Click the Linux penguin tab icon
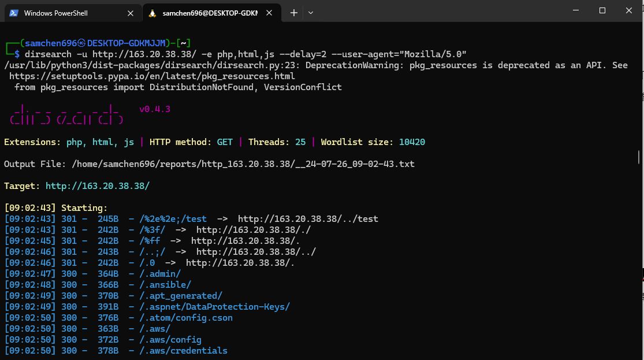The image size is (644, 360). coord(152,13)
